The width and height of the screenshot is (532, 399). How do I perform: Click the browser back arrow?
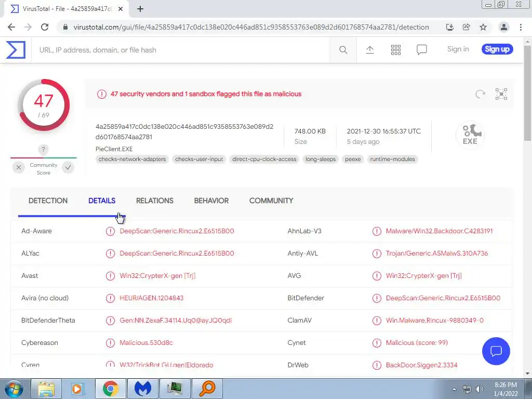(11, 27)
